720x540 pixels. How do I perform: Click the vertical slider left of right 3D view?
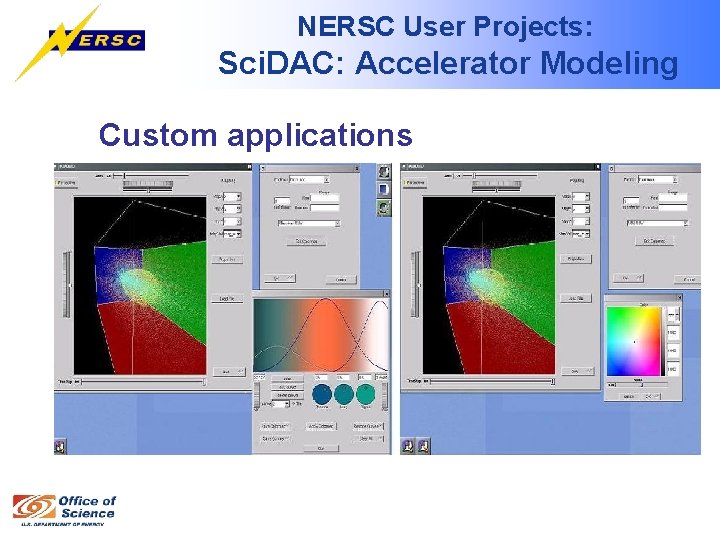(416, 285)
